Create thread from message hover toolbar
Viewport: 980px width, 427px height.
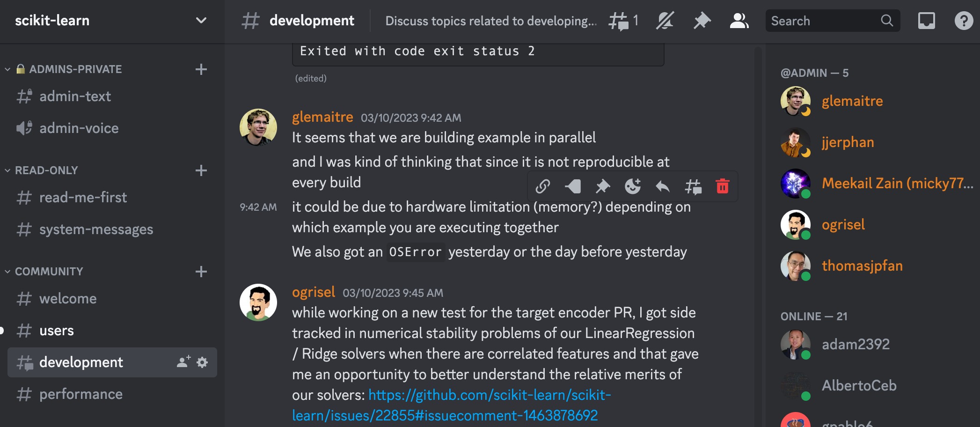693,186
